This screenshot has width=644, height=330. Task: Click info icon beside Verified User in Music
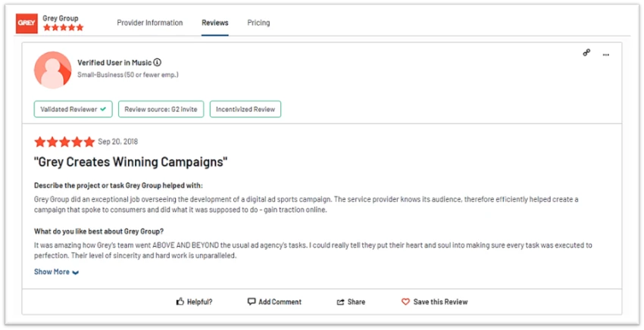pos(158,62)
